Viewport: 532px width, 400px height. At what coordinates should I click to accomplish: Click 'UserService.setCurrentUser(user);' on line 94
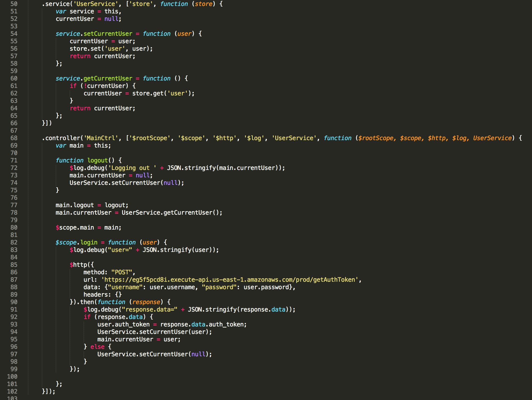coord(155,332)
